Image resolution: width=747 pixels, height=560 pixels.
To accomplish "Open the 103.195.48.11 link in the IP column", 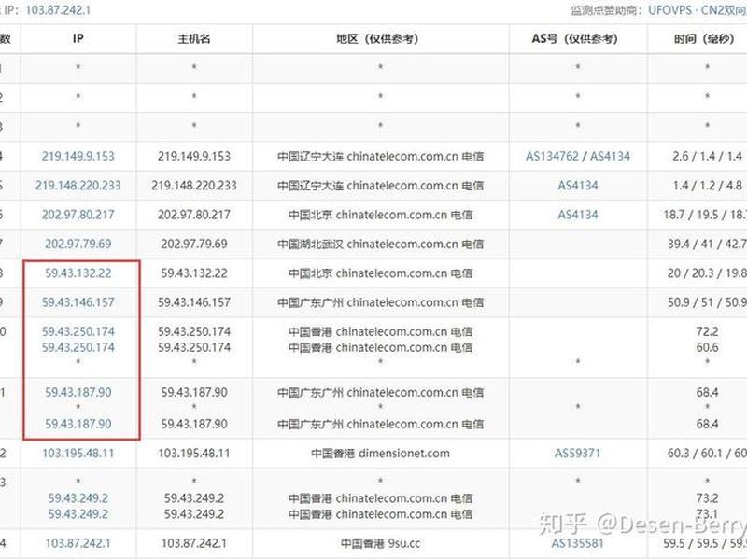I will [x=78, y=453].
